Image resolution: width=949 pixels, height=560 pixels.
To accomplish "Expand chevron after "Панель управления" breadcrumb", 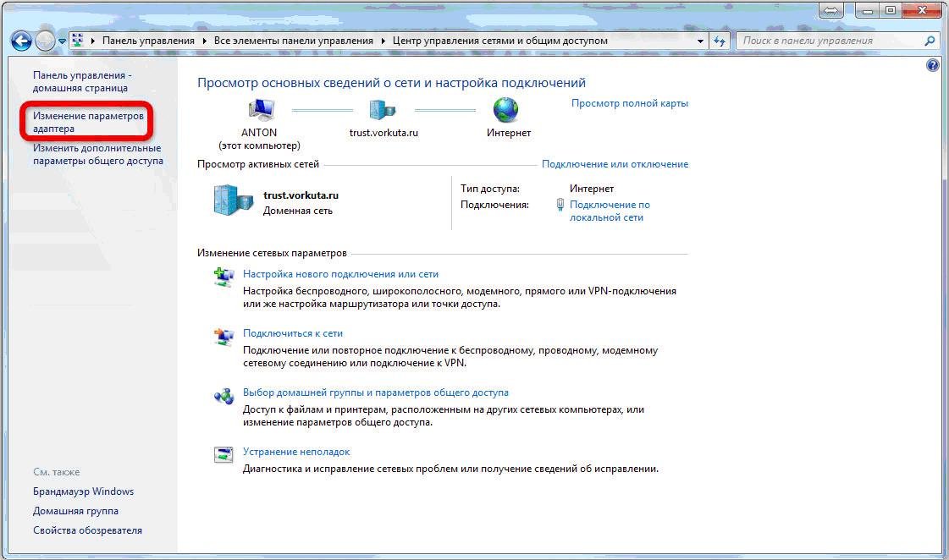I will 205,41.
